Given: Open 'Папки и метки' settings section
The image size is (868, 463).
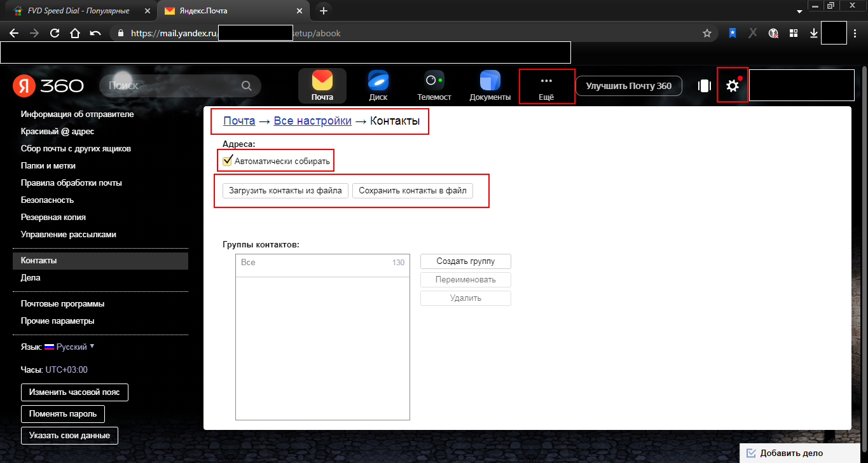Looking at the screenshot, I should [x=48, y=165].
